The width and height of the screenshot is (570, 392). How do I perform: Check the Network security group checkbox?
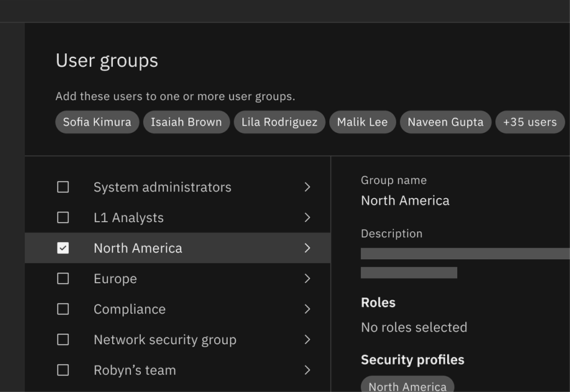(x=63, y=340)
